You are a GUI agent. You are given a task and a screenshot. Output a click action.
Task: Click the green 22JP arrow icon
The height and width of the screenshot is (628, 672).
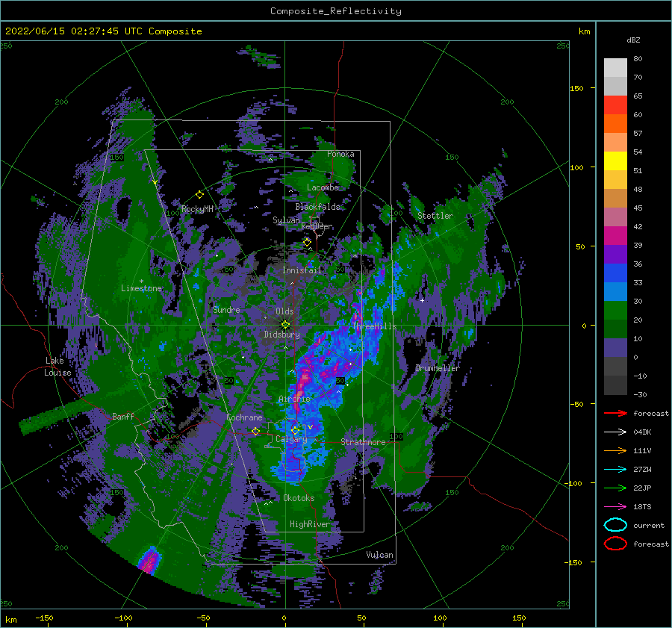[615, 488]
